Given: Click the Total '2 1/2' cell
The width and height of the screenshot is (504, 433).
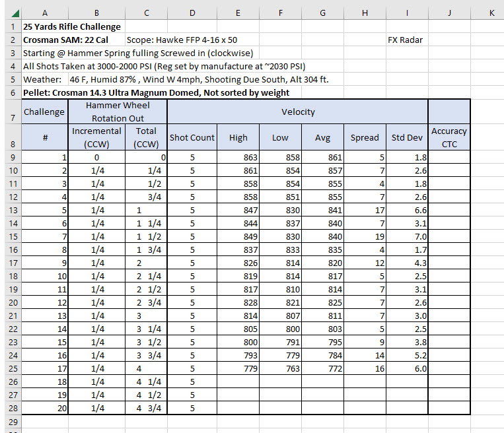Looking at the screenshot, I should point(146,289).
